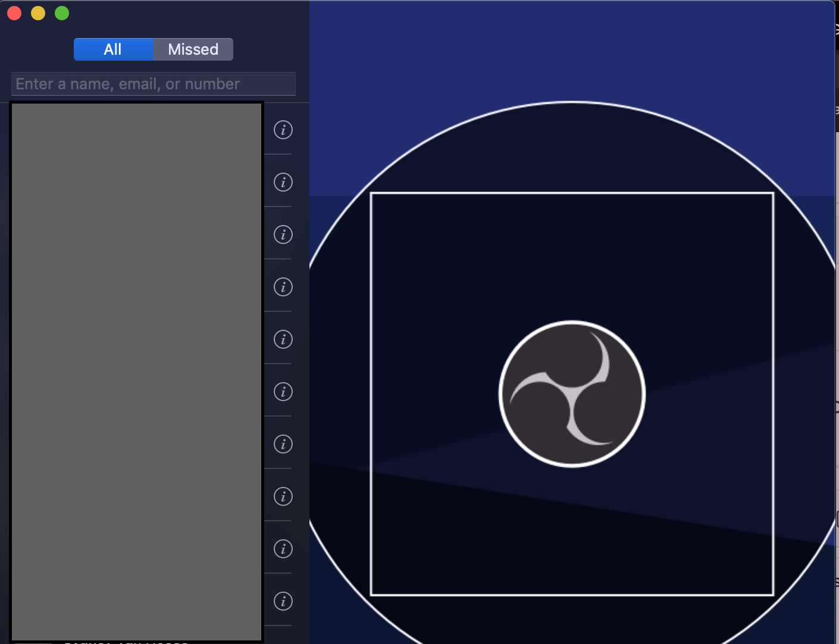
Task: Open info for the sixth call entry
Action: coord(283,392)
